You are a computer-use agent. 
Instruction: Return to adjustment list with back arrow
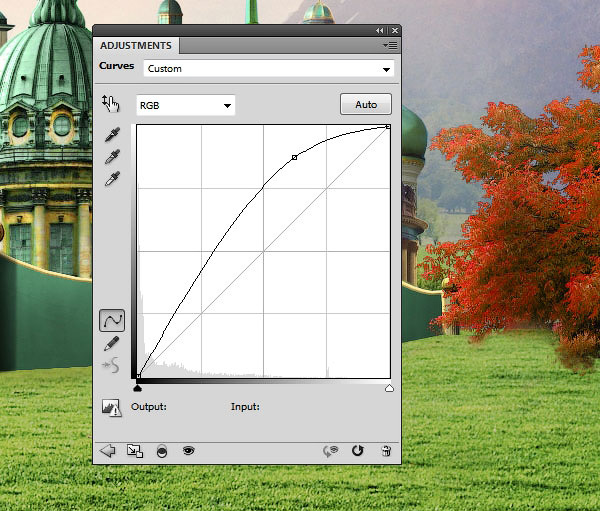(x=108, y=451)
